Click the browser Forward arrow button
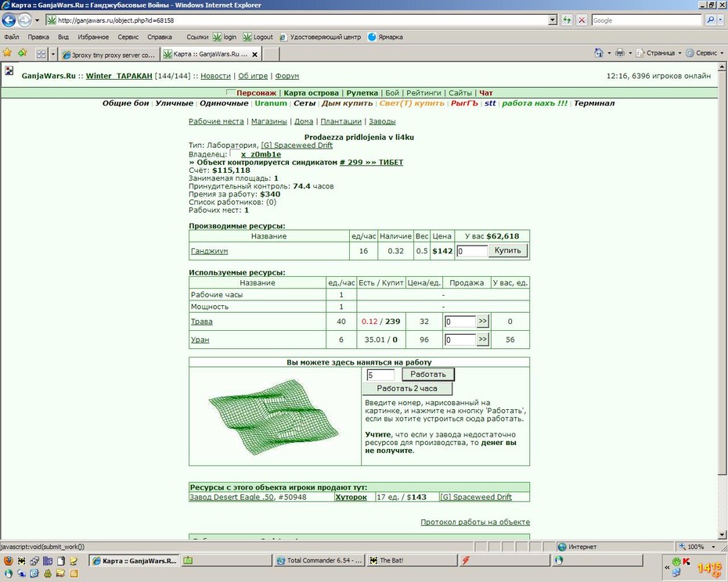This screenshot has width=728, height=582. point(24,20)
